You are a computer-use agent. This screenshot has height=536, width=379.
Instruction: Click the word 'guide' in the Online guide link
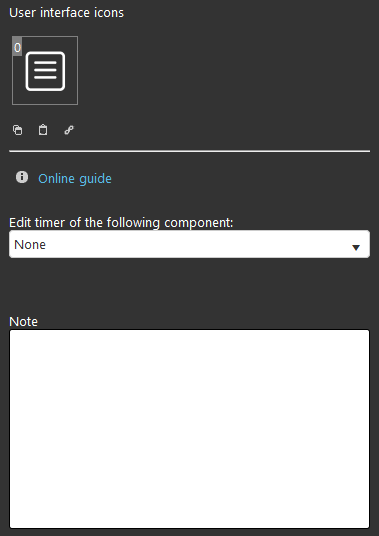click(95, 179)
